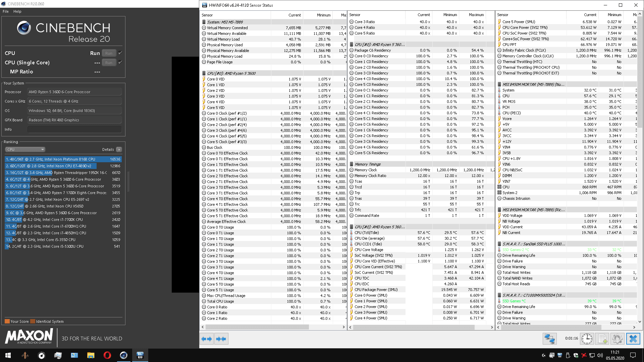Open the volume control in the system tray
Viewport: 644px width, 362px height.
coord(600,355)
